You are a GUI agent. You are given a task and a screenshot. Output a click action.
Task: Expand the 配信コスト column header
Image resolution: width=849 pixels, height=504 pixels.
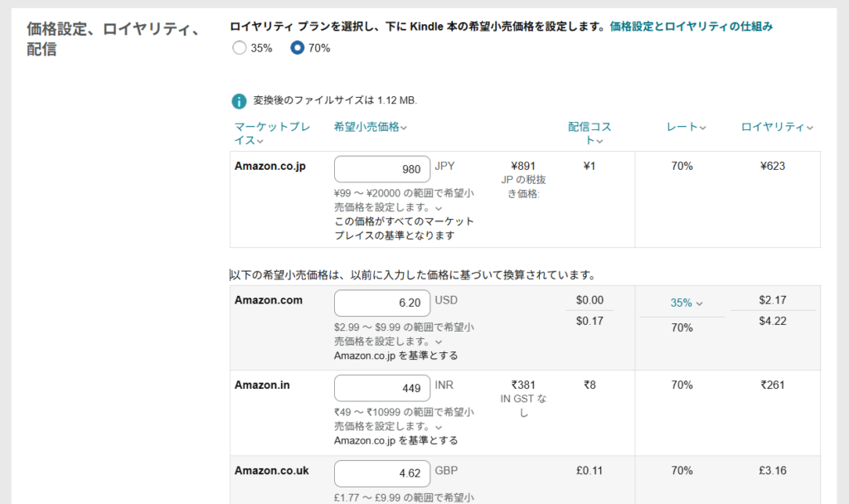(x=589, y=133)
